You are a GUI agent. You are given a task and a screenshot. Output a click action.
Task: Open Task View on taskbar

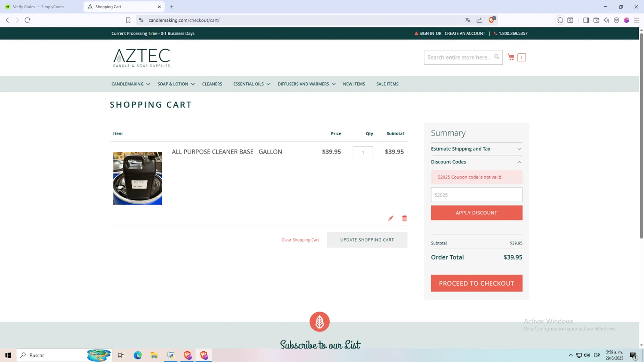pyautogui.click(x=121, y=355)
